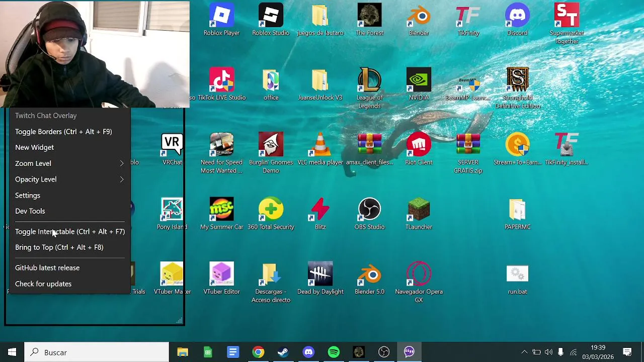Choose Check for updates entry
The image size is (644, 362).
point(70,284)
